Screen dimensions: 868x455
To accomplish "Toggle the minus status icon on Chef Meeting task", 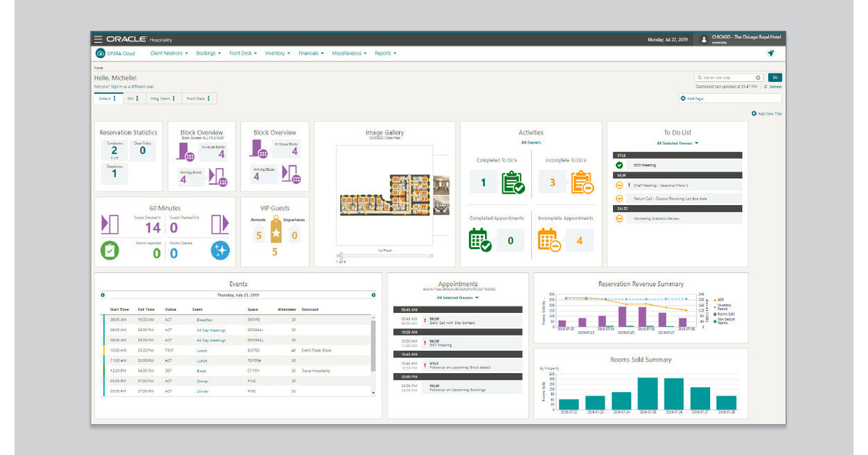I will 619,185.
